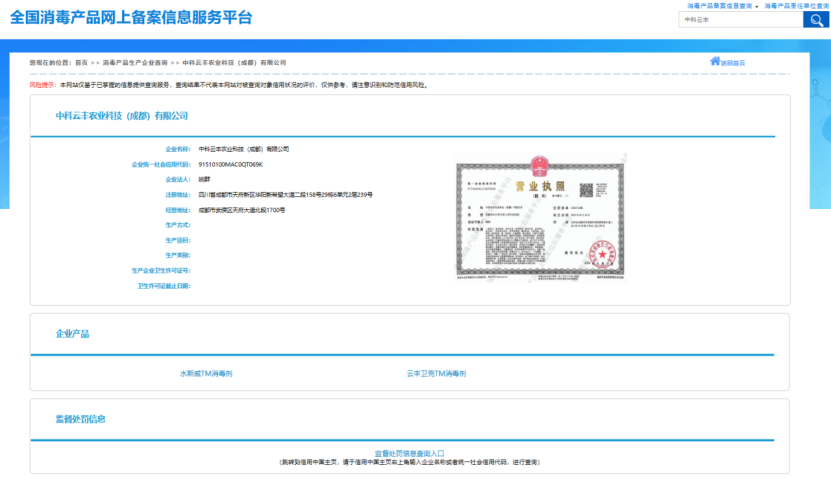Image resolution: width=831 pixels, height=479 pixels.
Task: Click the home icon beside 返回首页
Action: (x=715, y=61)
